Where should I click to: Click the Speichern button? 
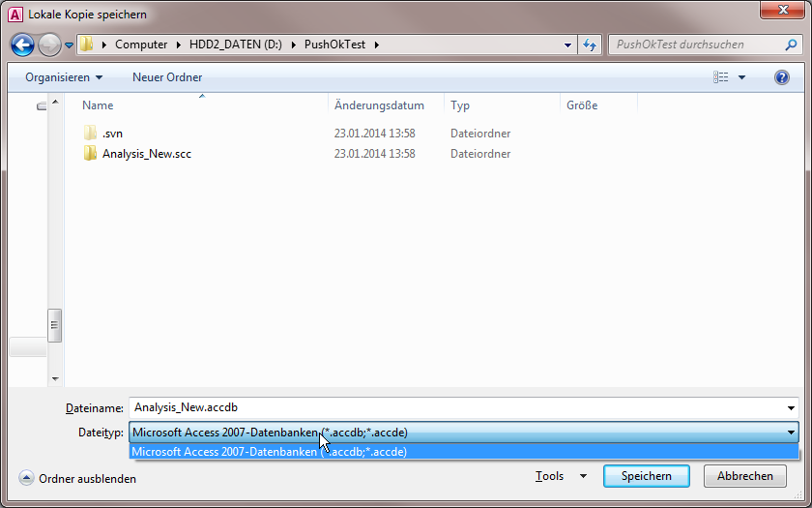click(x=646, y=476)
